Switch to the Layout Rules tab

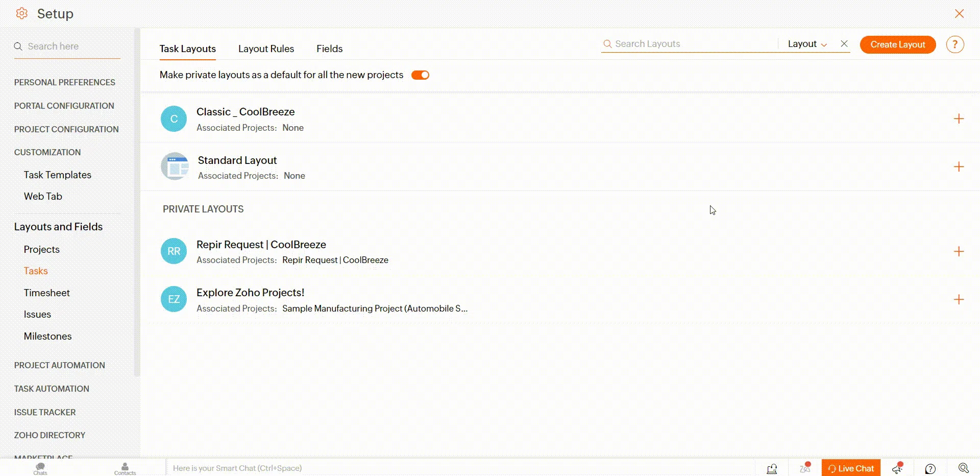coord(266,49)
